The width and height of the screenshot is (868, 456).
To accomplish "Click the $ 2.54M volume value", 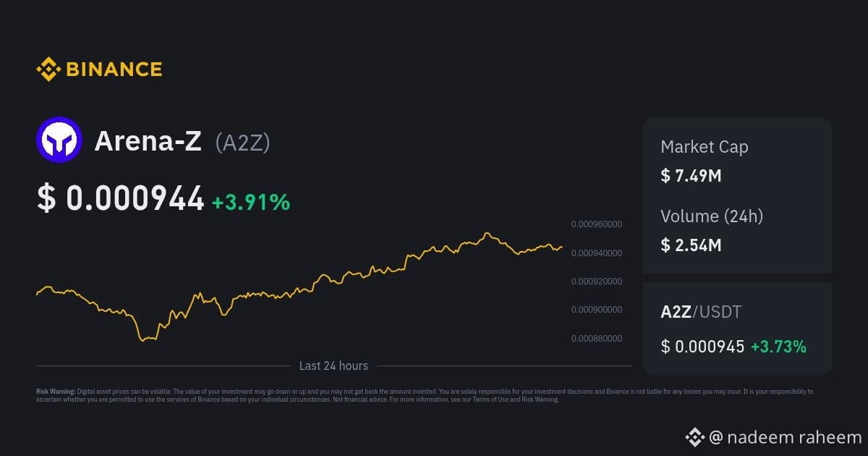I will point(691,245).
